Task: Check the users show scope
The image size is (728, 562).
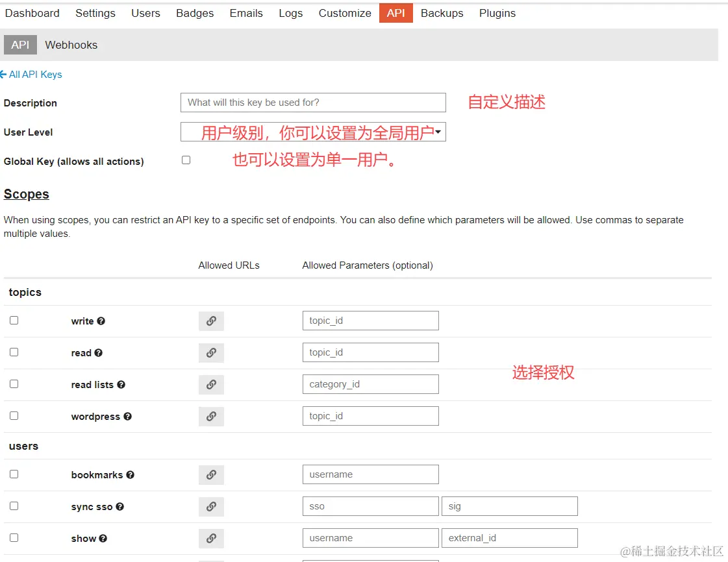Action: pos(14,537)
